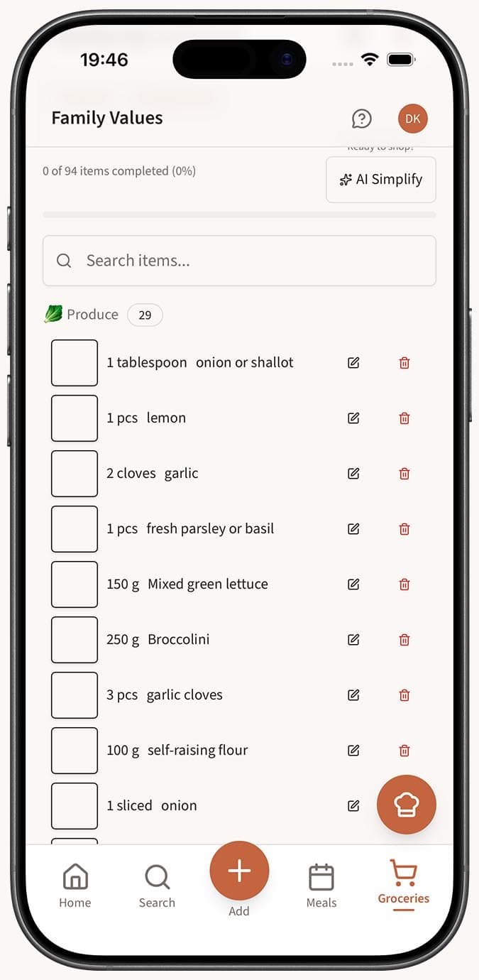Click the Search items input field
Screen dimensions: 479x980
point(239,261)
